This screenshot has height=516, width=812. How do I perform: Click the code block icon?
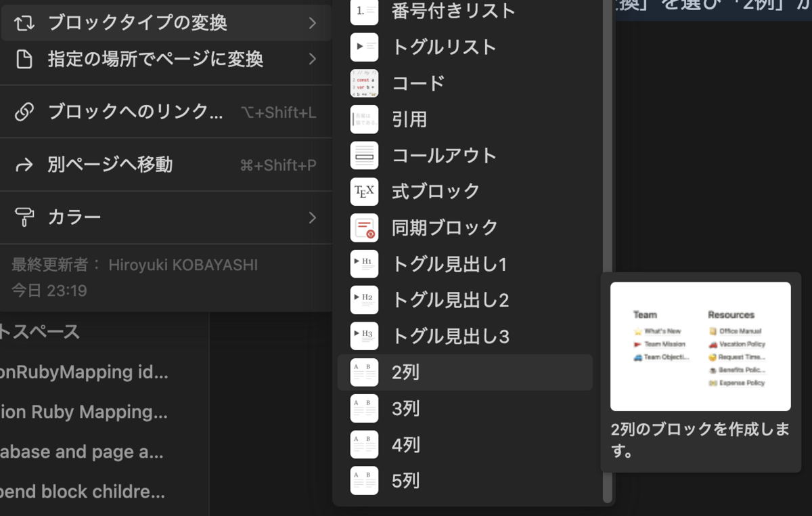tap(364, 83)
